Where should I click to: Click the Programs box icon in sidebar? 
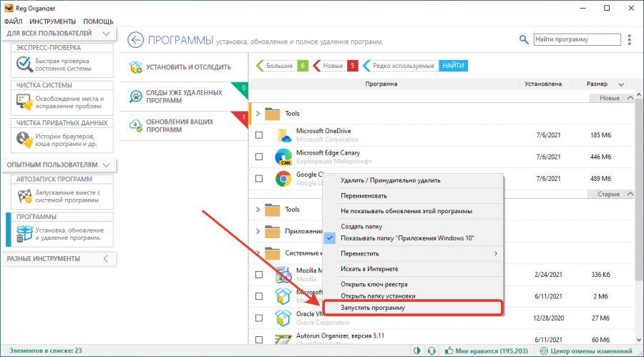[24, 234]
